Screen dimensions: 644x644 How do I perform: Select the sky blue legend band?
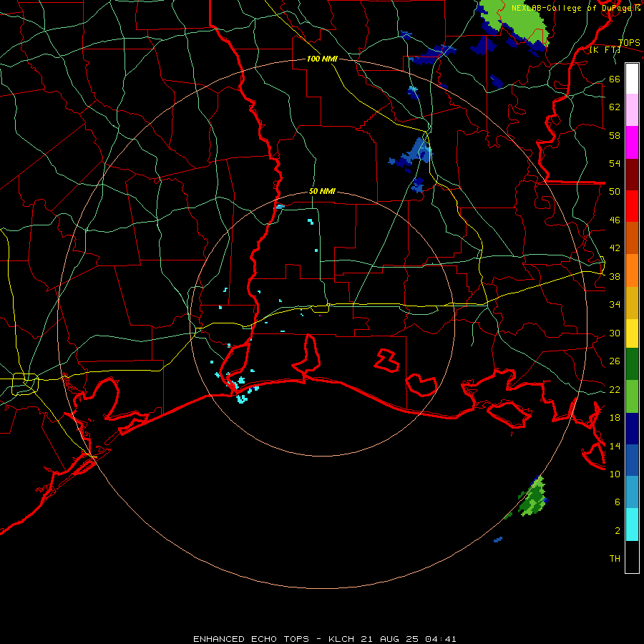[x=632, y=492]
